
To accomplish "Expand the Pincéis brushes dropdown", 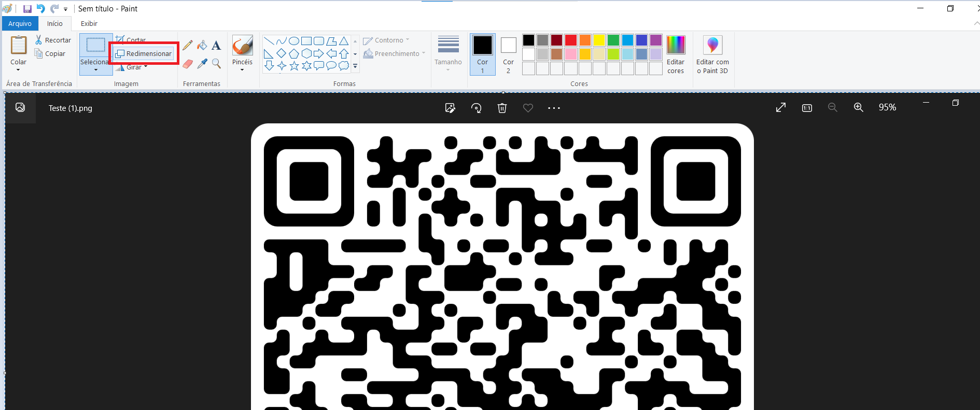I will pyautogui.click(x=242, y=69).
